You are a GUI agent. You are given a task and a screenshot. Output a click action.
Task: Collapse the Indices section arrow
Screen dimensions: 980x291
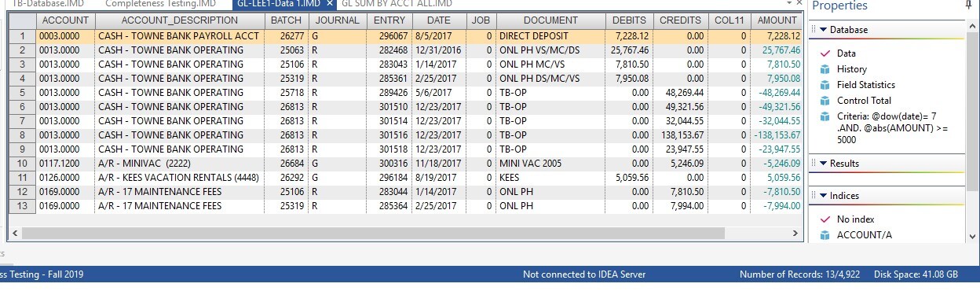822,196
